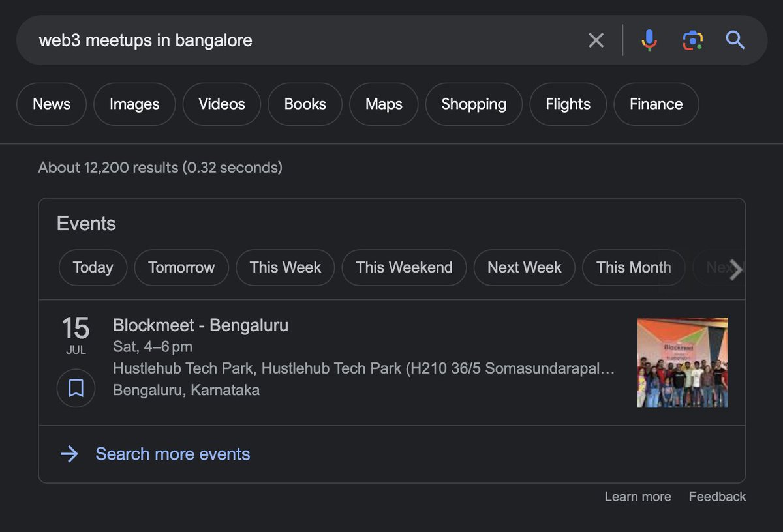Choose the This Week filter option

(x=284, y=267)
